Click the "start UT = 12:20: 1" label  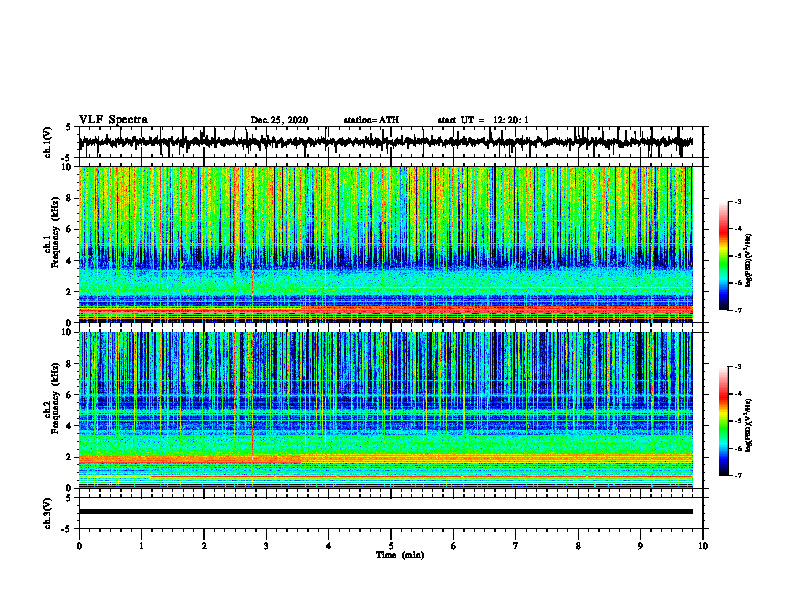tap(483, 120)
